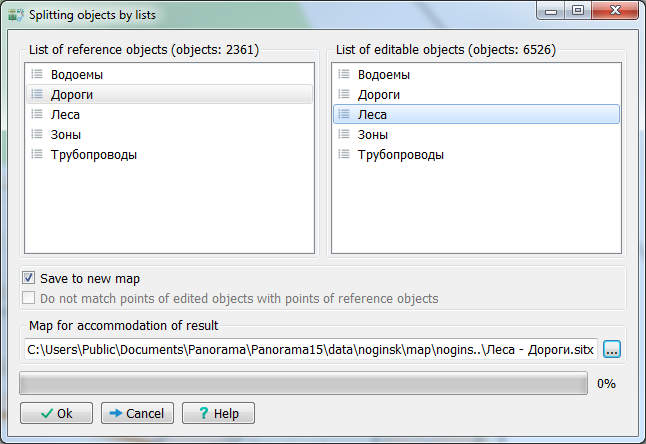
Task: Select Леса in reference objects list
Action: pos(65,114)
